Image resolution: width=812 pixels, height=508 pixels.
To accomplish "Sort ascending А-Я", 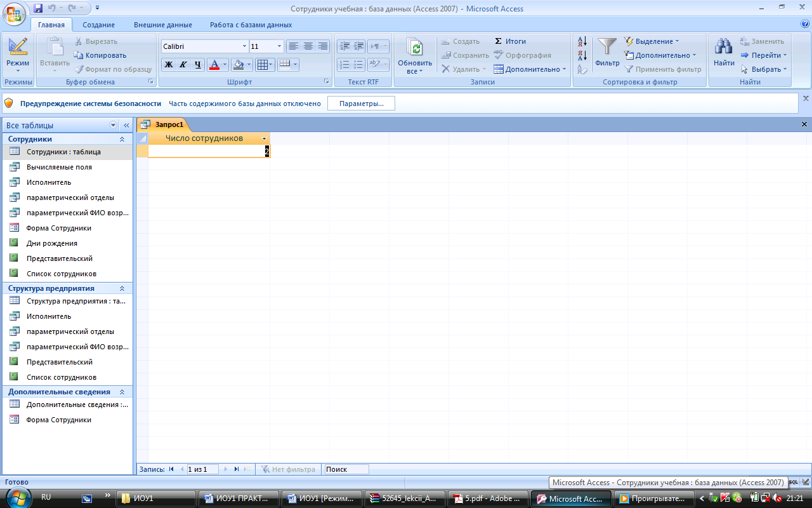I will pos(582,41).
